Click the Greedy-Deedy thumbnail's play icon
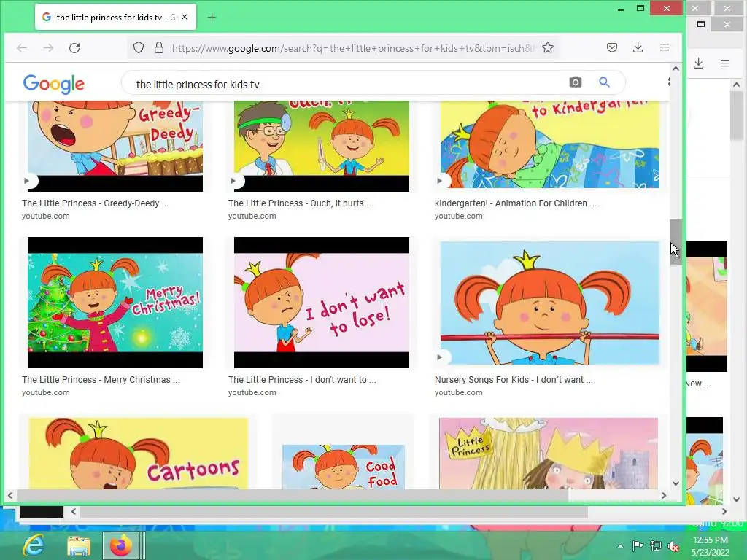Image resolution: width=747 pixels, height=560 pixels. pos(27,181)
